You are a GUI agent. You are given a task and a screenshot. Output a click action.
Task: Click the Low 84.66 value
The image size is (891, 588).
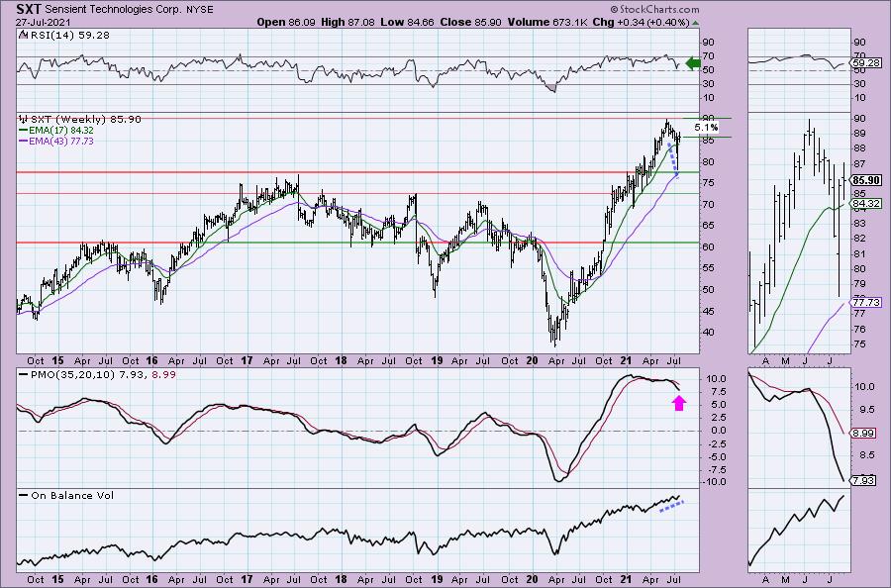coord(407,22)
